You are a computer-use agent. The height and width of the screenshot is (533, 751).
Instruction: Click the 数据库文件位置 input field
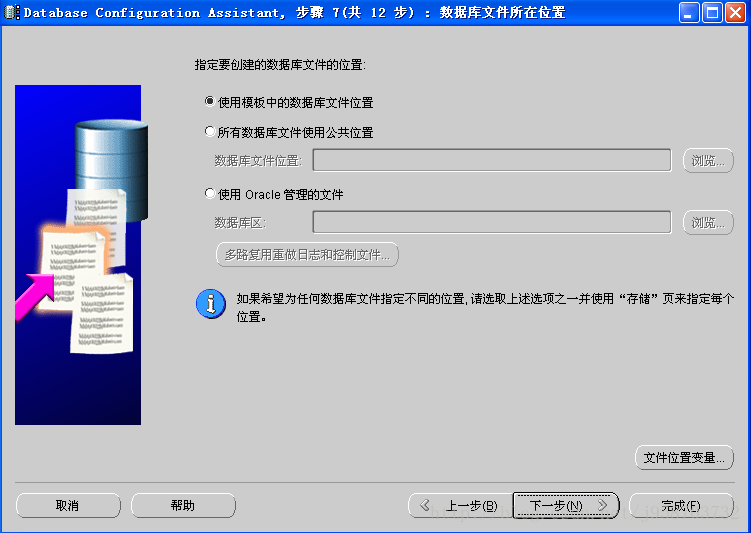pyautogui.click(x=491, y=160)
